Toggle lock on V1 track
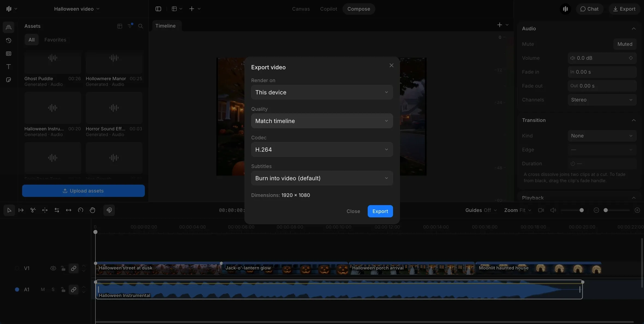The height and width of the screenshot is (324, 644). click(x=63, y=268)
